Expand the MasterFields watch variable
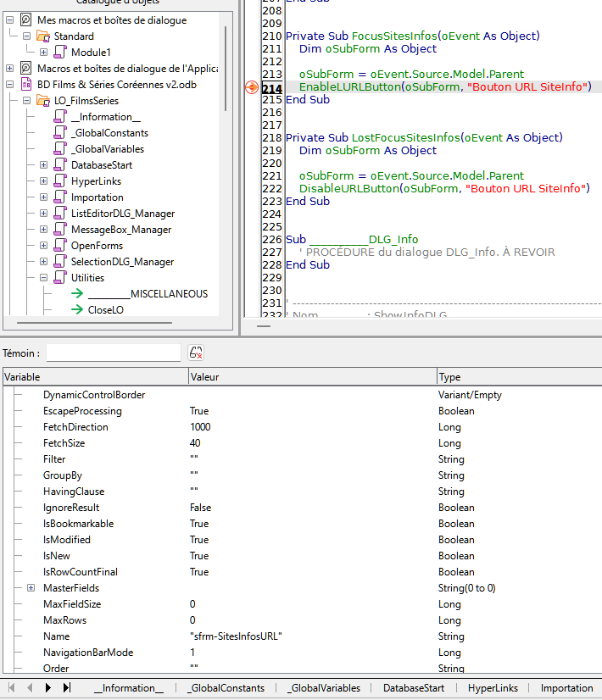602x700 pixels. (31, 587)
